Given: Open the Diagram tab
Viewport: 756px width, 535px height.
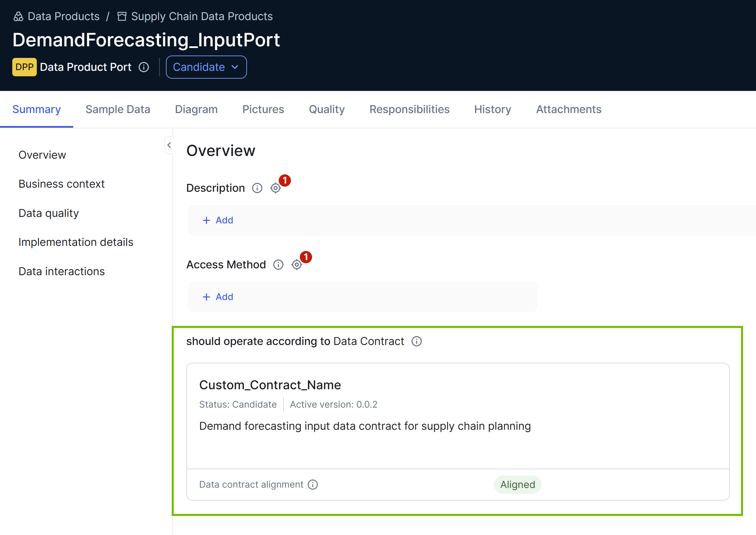Looking at the screenshot, I should click(x=196, y=109).
